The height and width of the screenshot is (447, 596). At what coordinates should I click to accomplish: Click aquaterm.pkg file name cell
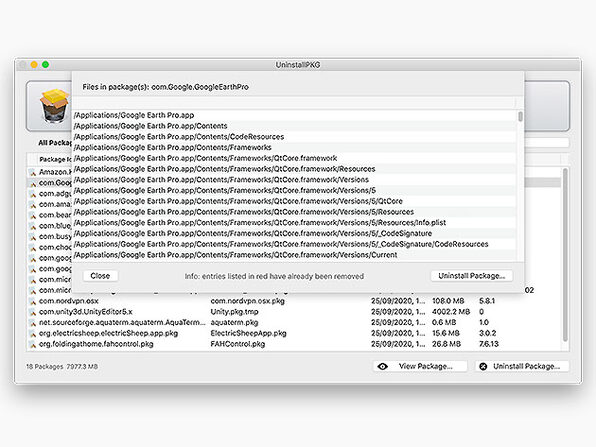[x=234, y=323]
